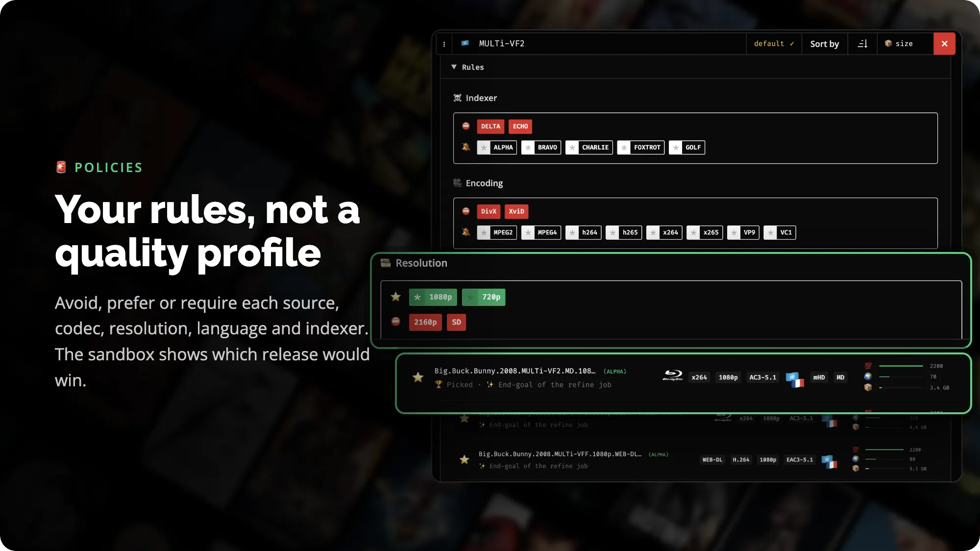Click the 2160p blocked resolution tag

(x=425, y=322)
